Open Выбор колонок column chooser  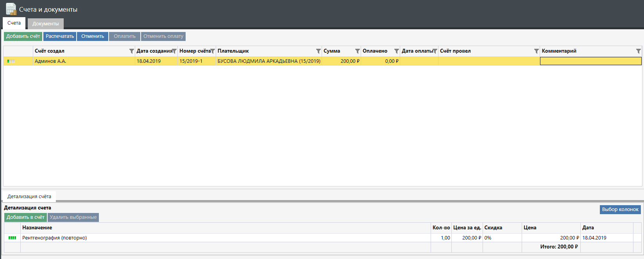[620, 209]
